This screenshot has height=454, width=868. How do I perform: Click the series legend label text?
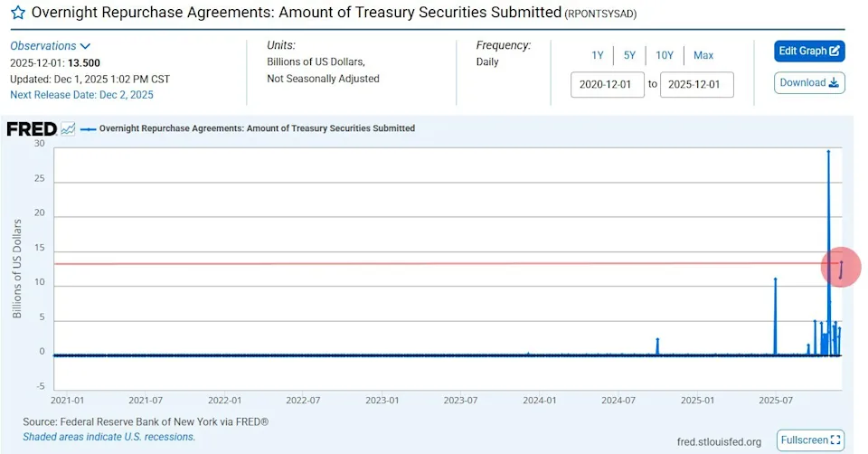(x=257, y=128)
